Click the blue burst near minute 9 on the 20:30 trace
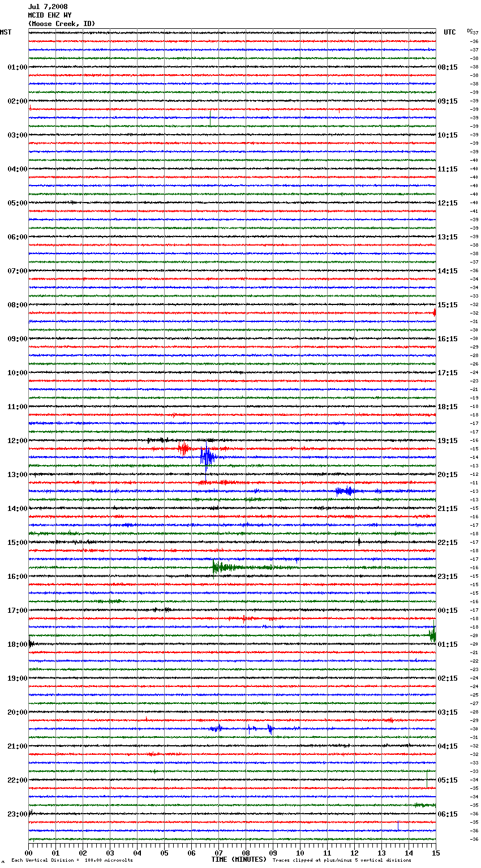This screenshot has width=481, height=868. click(270, 729)
